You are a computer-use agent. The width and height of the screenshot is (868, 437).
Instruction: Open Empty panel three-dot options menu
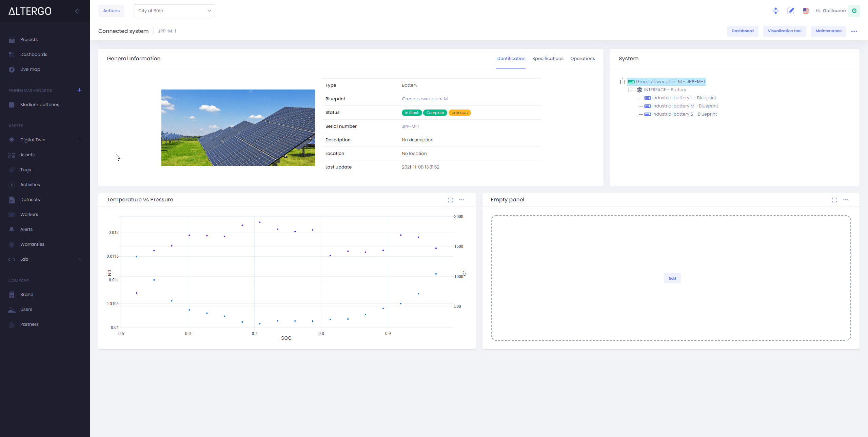tap(846, 200)
